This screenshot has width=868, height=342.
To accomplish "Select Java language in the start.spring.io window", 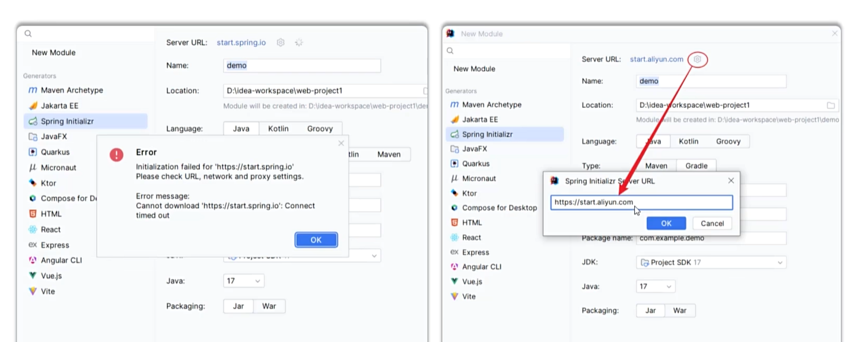I will pos(241,129).
